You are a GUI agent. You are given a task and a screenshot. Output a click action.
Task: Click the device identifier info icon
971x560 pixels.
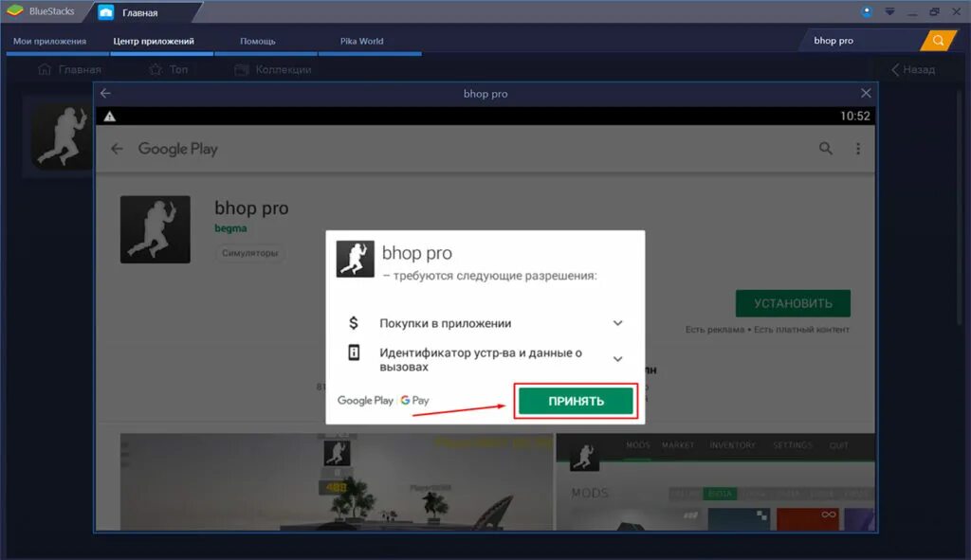click(354, 352)
